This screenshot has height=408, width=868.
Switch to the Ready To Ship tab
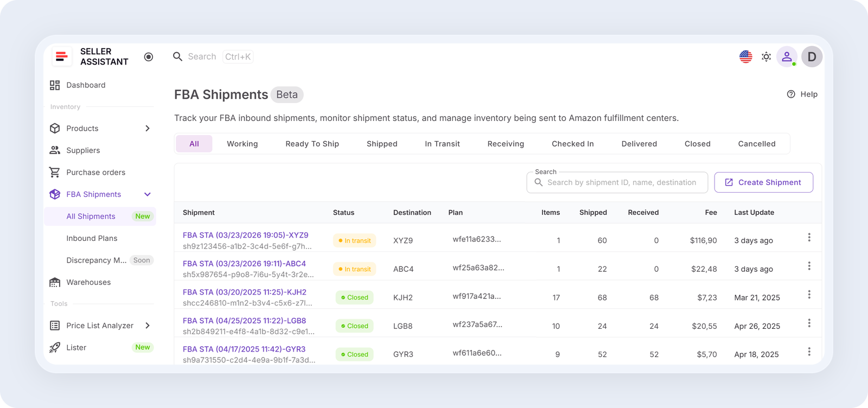(x=312, y=144)
